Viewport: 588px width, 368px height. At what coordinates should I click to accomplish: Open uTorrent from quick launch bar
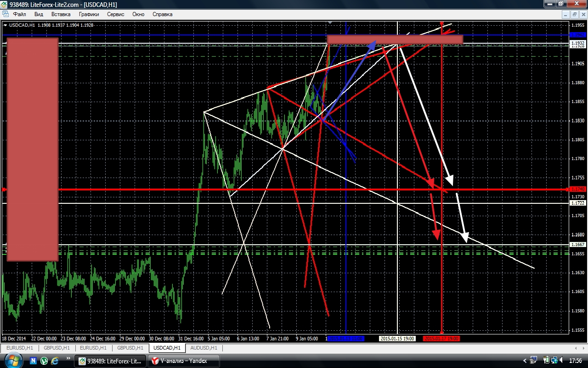click(x=45, y=361)
